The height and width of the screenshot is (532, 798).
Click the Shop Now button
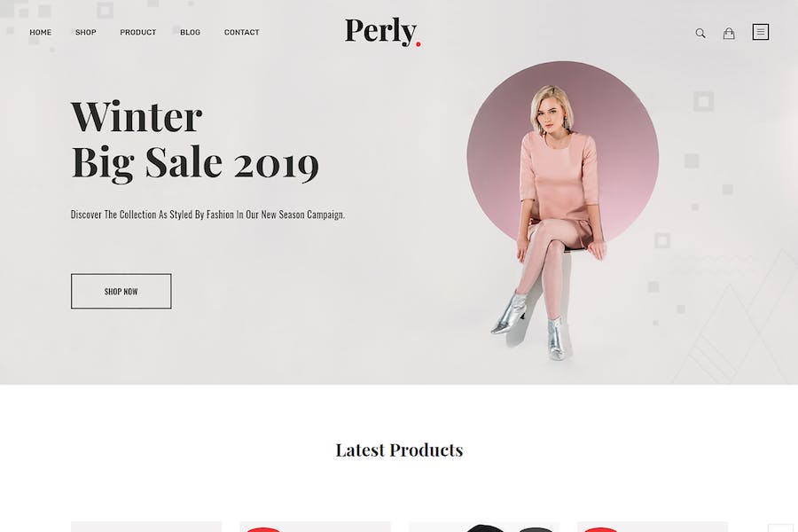tap(121, 291)
